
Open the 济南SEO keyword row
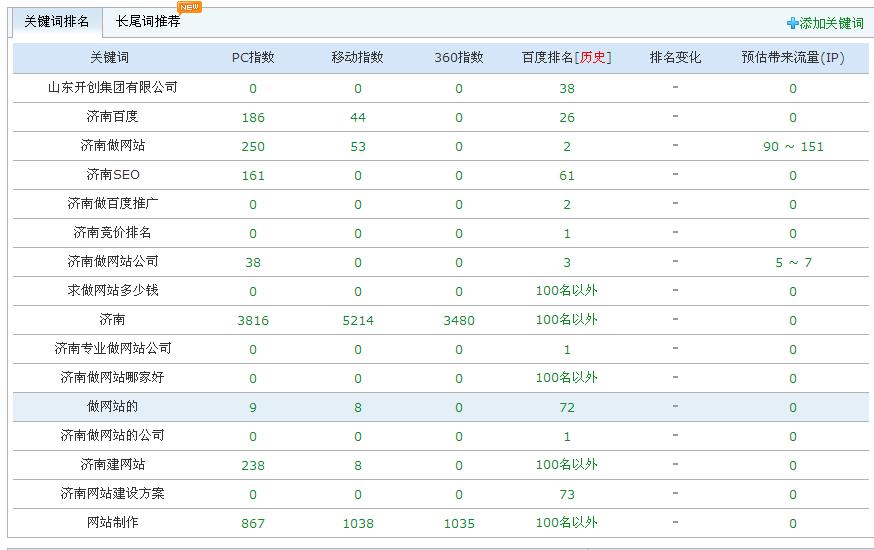coord(112,175)
